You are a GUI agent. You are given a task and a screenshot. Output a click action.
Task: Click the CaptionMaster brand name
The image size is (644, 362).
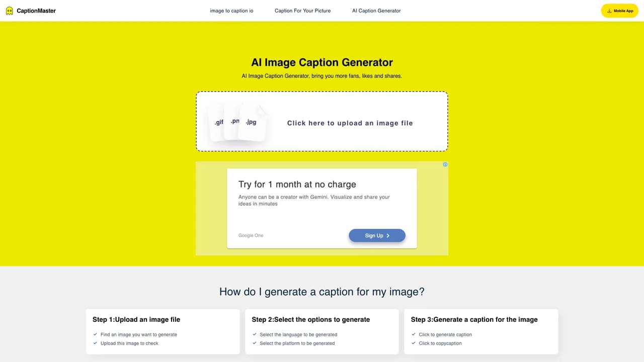[x=36, y=11]
